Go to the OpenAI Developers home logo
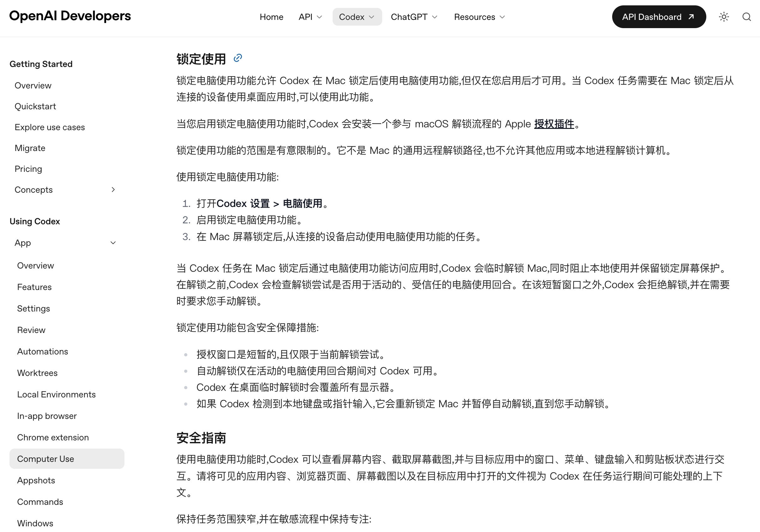This screenshot has width=760, height=532. 70,16
